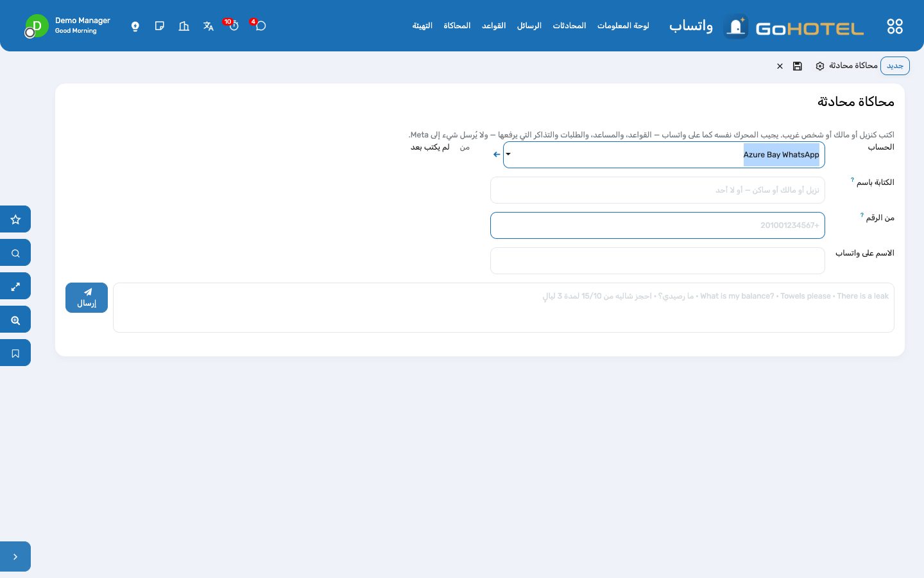Open the المحادثات menu item
Viewport: 924px width, 578px height.
point(569,26)
